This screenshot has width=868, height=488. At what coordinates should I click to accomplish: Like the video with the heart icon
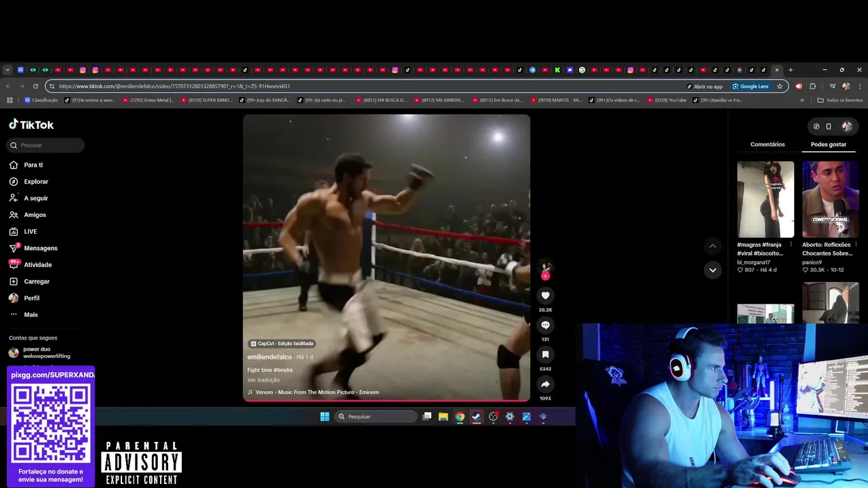click(545, 296)
